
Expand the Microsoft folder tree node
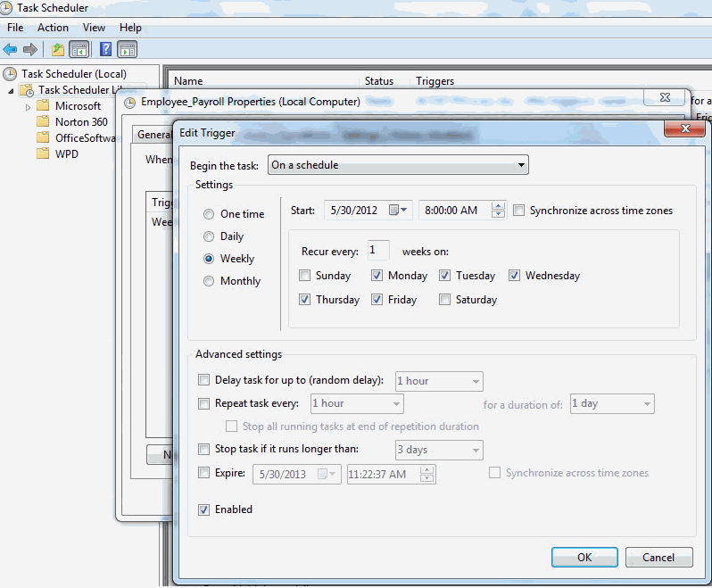[28, 106]
